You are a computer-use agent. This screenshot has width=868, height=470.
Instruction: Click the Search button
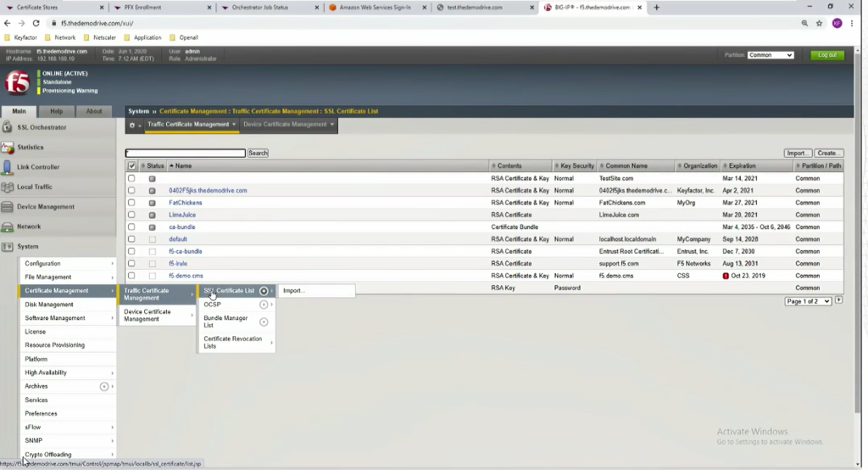tap(258, 153)
